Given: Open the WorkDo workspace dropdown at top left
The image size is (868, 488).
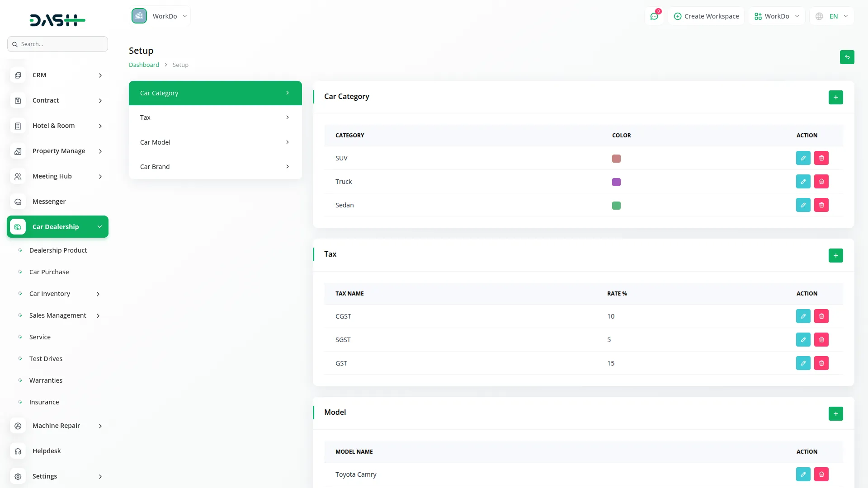Looking at the screenshot, I should click(x=160, y=16).
